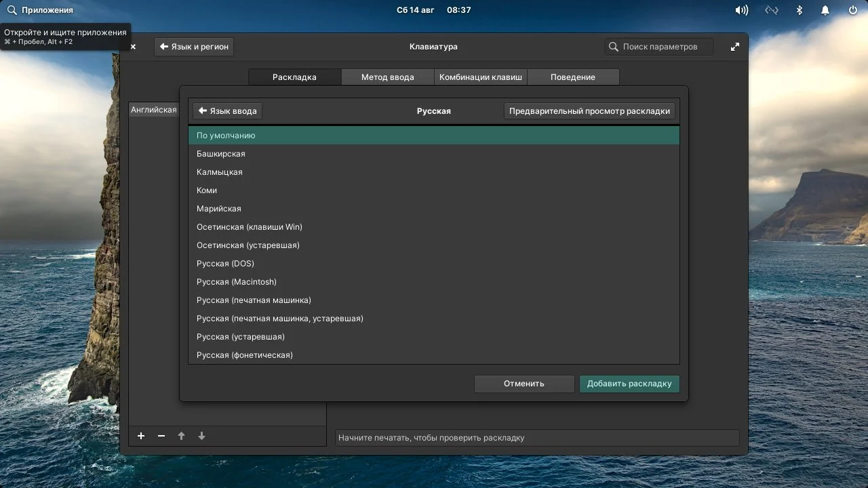This screenshot has width=868, height=488.
Task: Click the network icon in system tray
Action: [771, 9]
